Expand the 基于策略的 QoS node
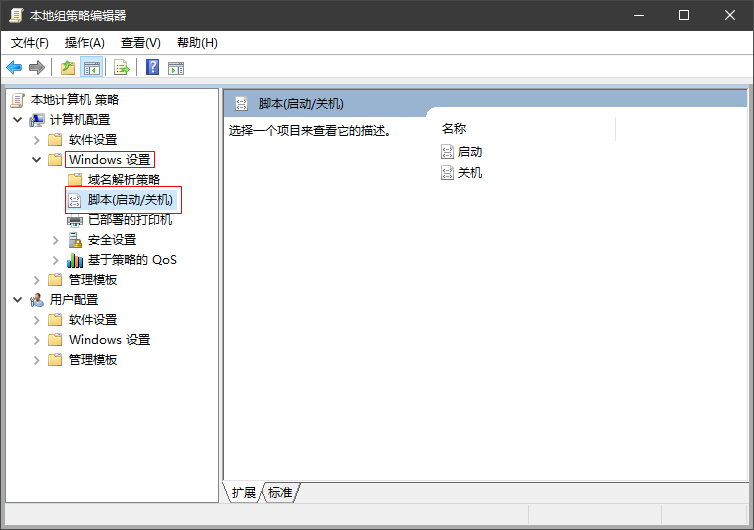 tap(55, 260)
